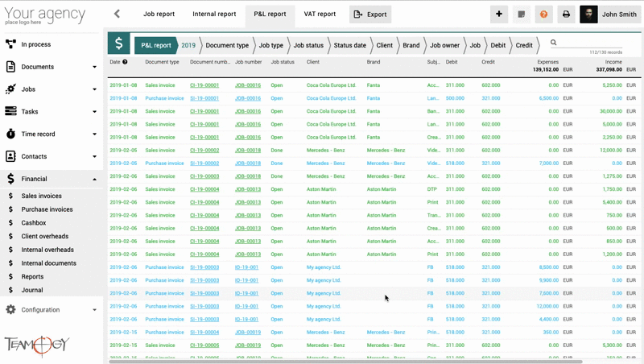Open Sales invoices in sidebar
The height and width of the screenshot is (364, 644).
[x=42, y=196]
